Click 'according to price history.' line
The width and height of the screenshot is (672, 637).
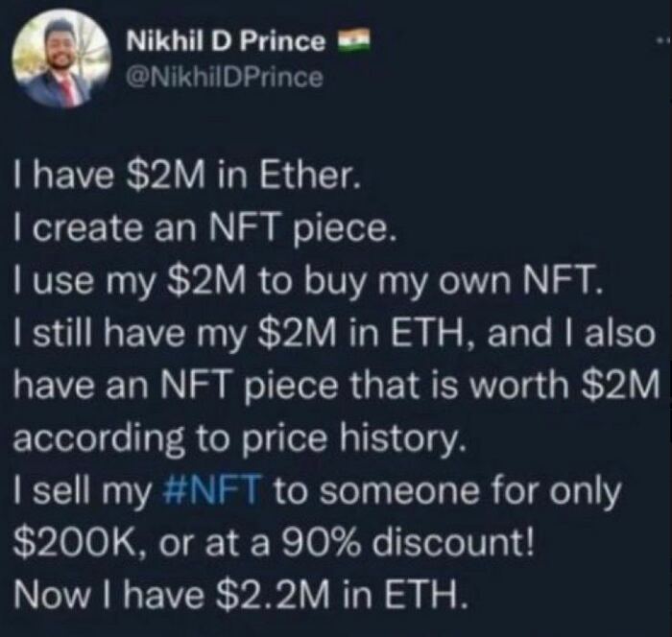[x=240, y=439]
